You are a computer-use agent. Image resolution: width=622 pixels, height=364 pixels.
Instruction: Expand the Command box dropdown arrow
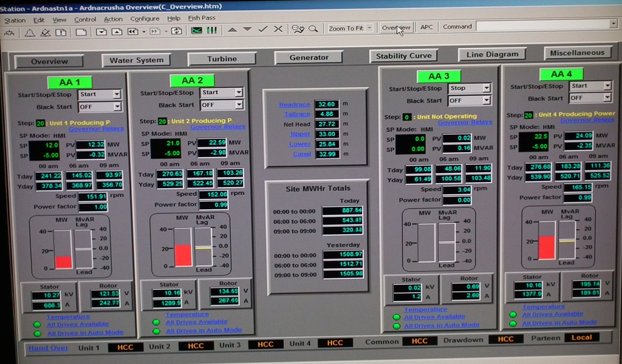613,24
